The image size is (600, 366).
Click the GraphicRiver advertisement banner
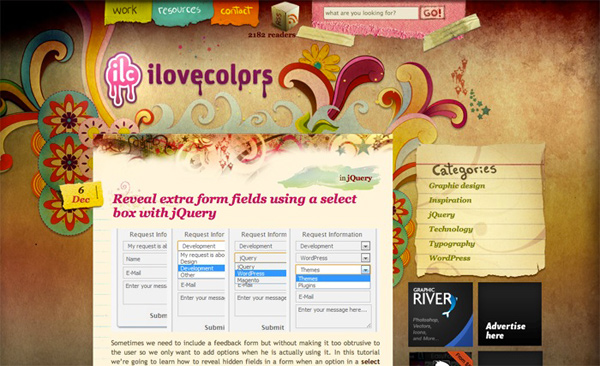440,314
